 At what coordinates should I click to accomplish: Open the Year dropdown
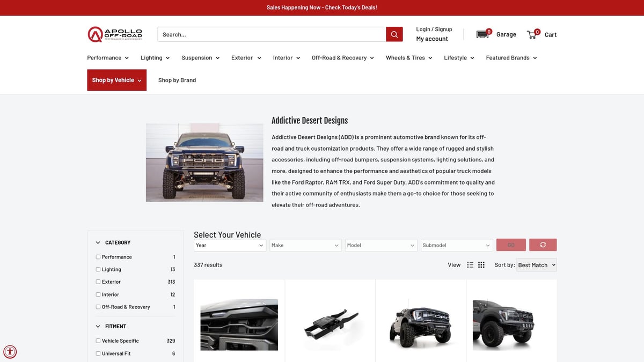pos(230,245)
